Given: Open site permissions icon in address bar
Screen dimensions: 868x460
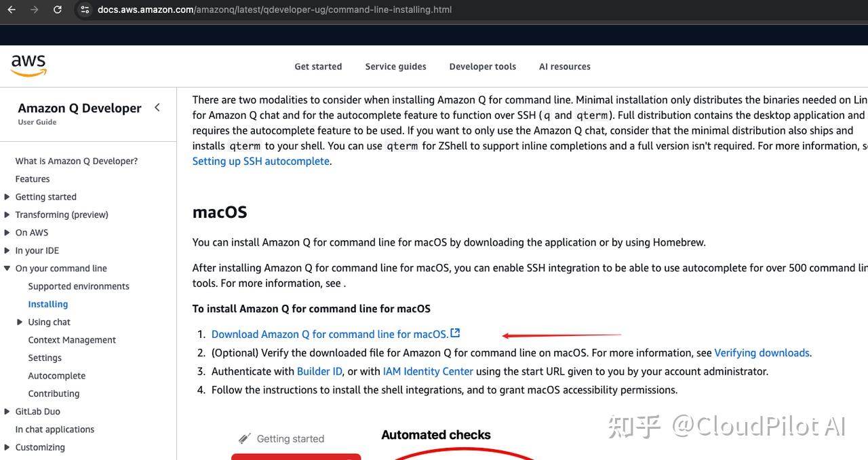Looking at the screenshot, I should tap(83, 9).
